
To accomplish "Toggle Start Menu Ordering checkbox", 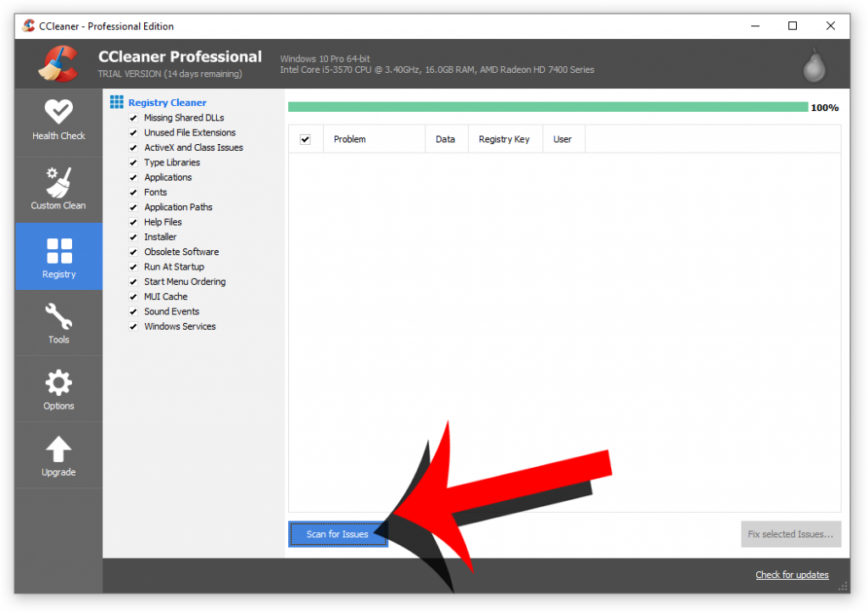I will (x=133, y=282).
